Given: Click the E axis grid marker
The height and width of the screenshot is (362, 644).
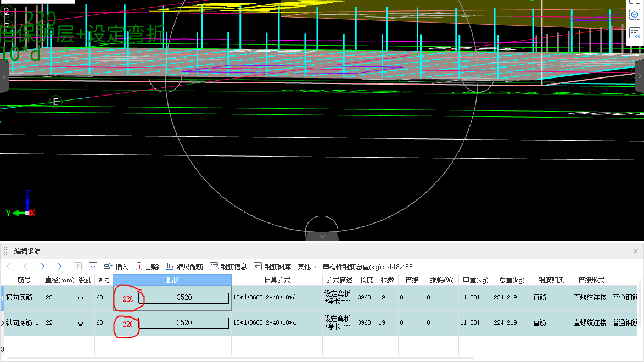Looking at the screenshot, I should pyautogui.click(x=56, y=102).
